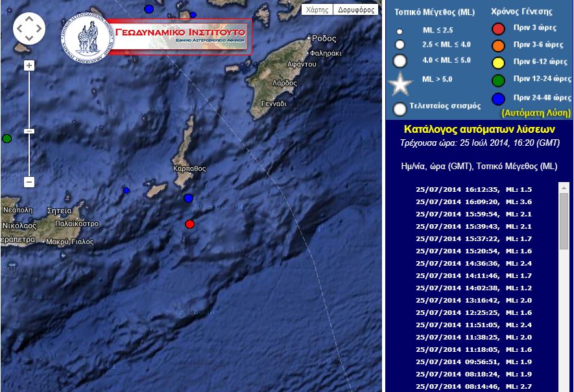
Task: Click the blue earthquake marker south of Karpathos
Action: point(188,198)
